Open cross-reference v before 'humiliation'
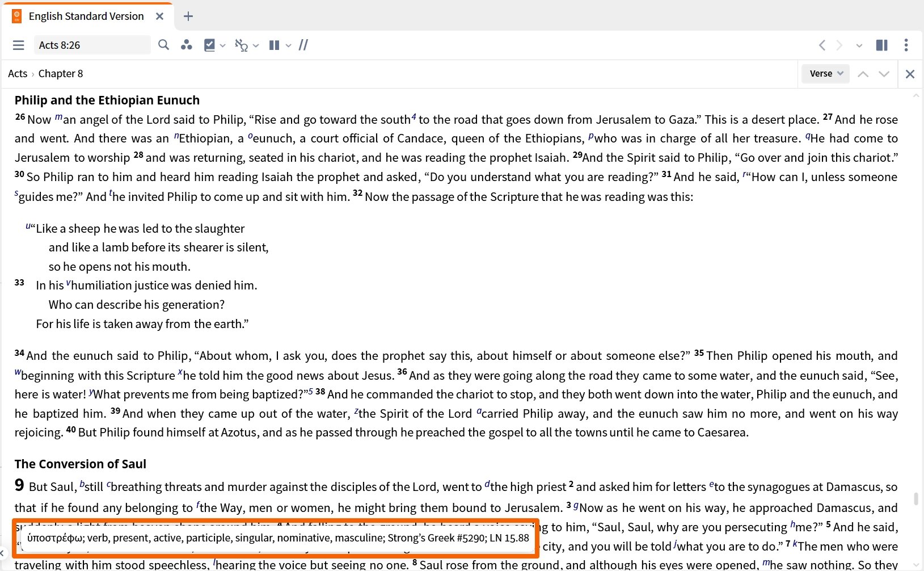The height and width of the screenshot is (571, 924). tap(68, 283)
